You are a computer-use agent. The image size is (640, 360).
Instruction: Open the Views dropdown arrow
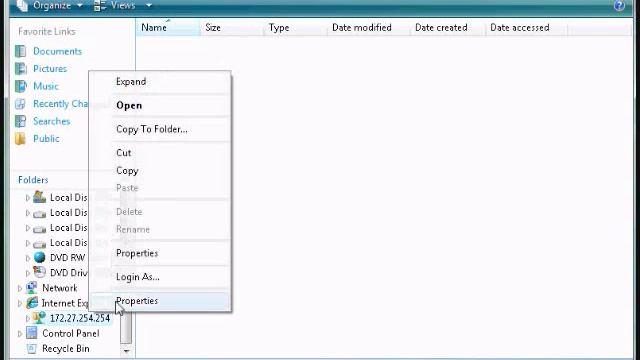coord(149,5)
